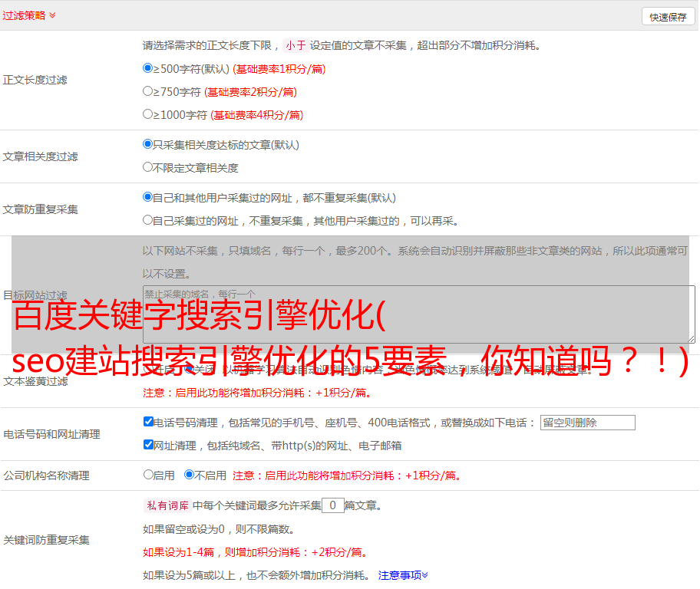Choose the ≥750字符 length option
Image resolution: width=700 pixels, height=589 pixels.
(x=147, y=91)
